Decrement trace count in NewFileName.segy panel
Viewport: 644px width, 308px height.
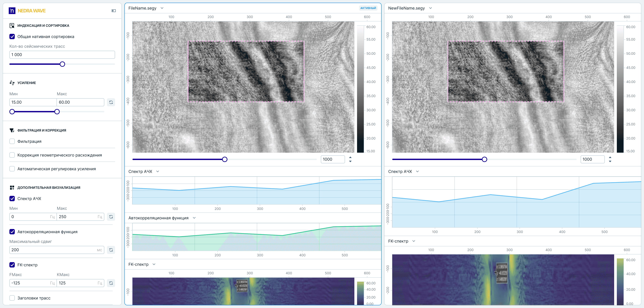point(610,162)
